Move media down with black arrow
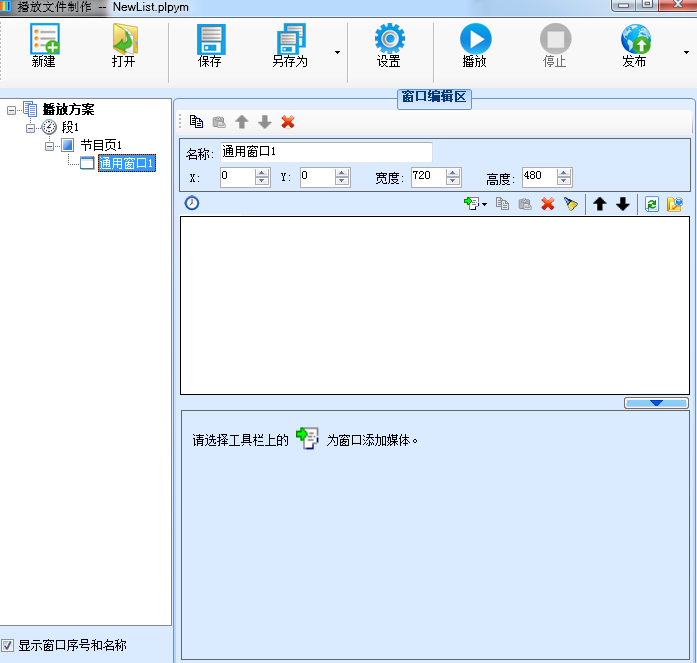 [x=623, y=204]
